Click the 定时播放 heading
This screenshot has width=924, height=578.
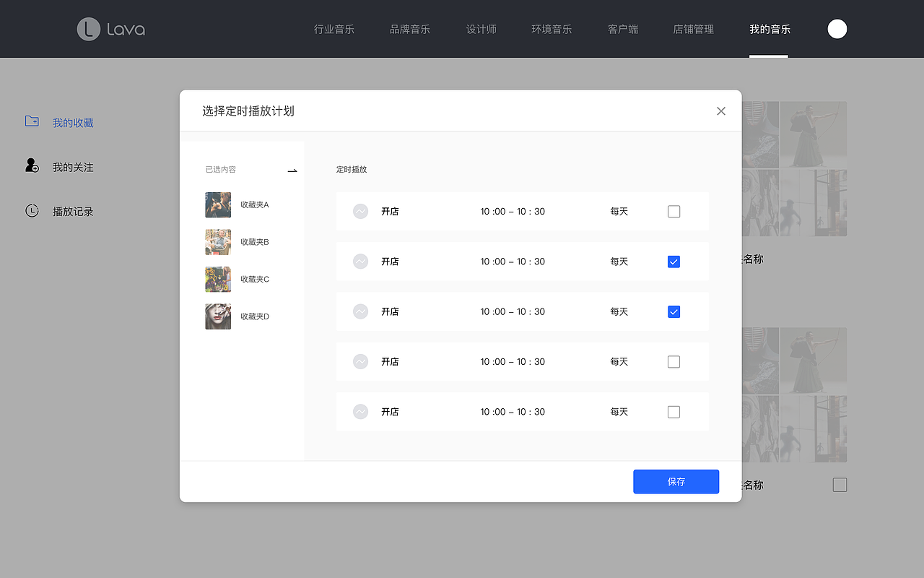[x=352, y=169]
